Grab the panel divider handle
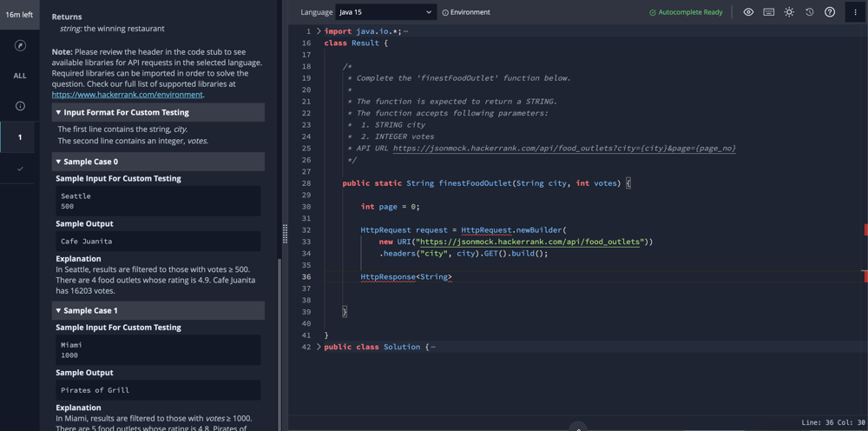The image size is (868, 431). pos(285,234)
